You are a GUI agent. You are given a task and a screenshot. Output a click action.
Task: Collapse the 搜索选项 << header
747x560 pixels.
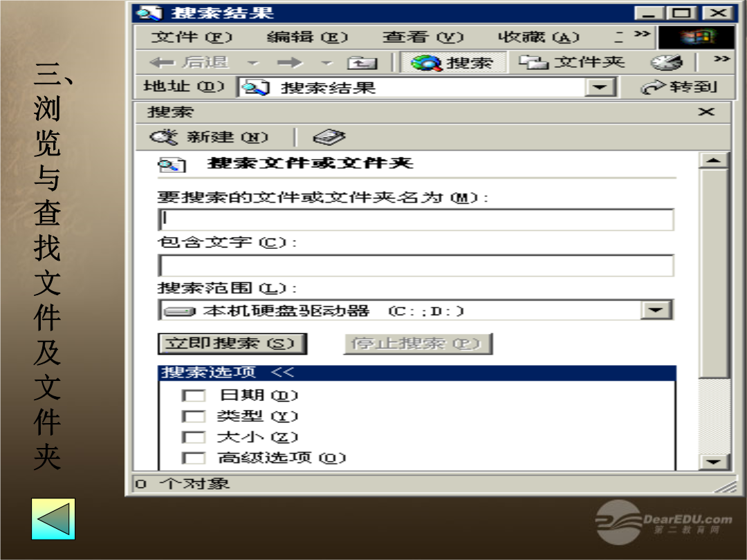coord(416,373)
